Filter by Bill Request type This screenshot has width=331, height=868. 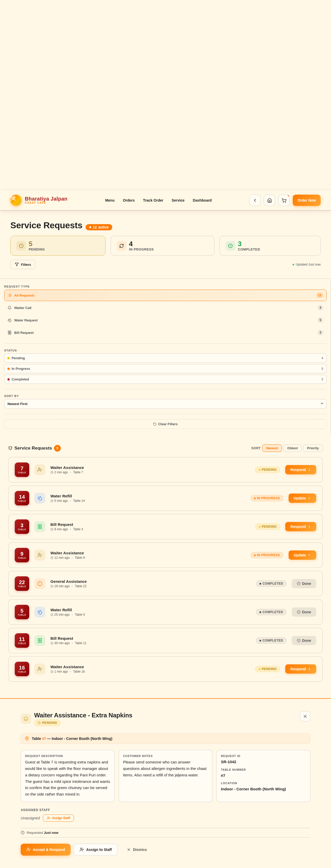(165, 332)
